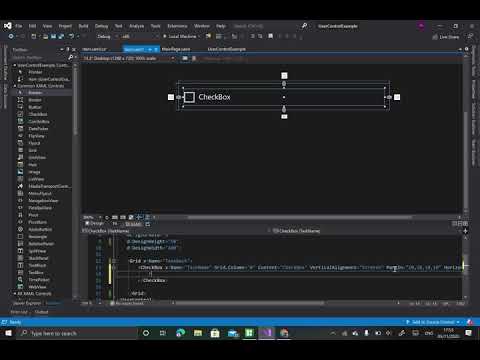Viewport: 480px width, 360px height.
Task: Select the NavigationView toolbox item
Action: (43, 201)
